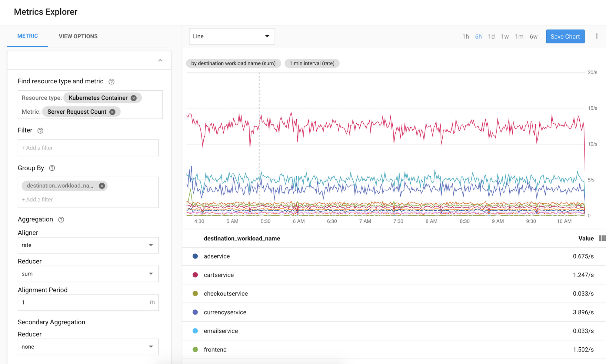The image size is (606, 364).
Task: Select the 6w time range
Action: pos(534,37)
